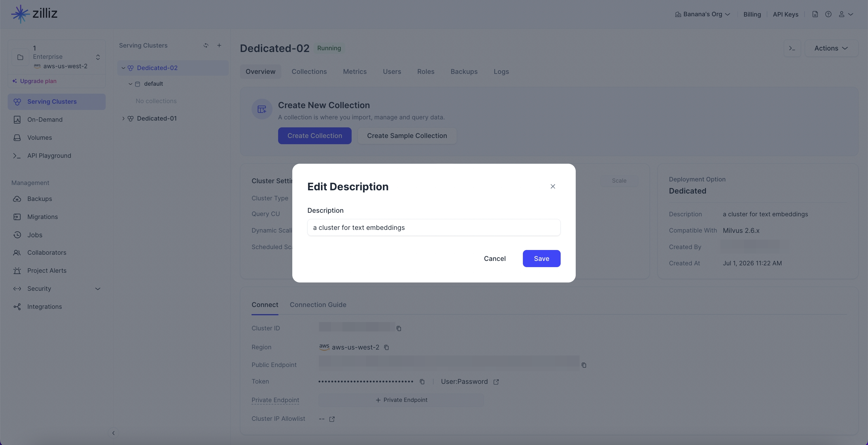Add a Private Endpoint
The height and width of the screenshot is (445, 868).
pos(401,400)
